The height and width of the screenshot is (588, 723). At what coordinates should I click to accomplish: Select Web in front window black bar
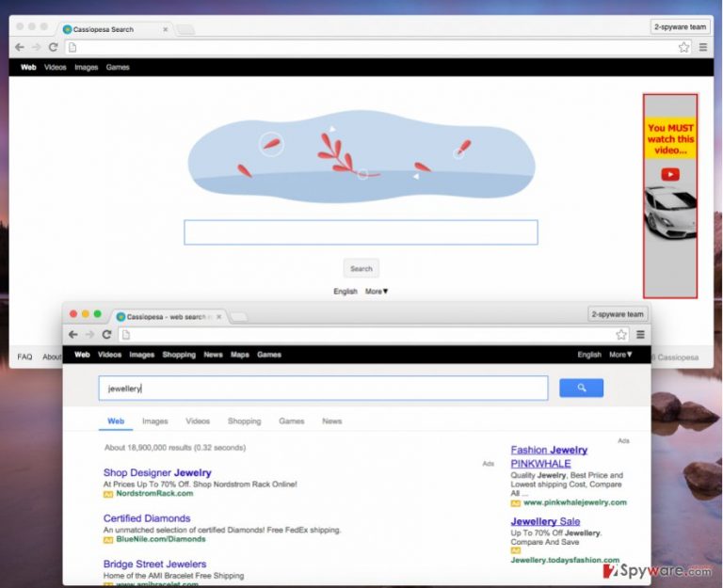tap(82, 355)
